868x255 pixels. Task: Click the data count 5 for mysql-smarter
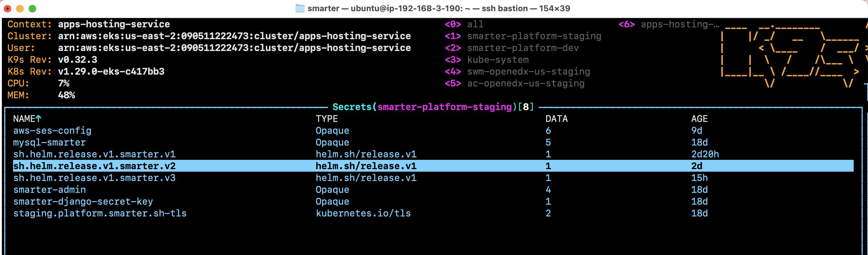click(548, 142)
